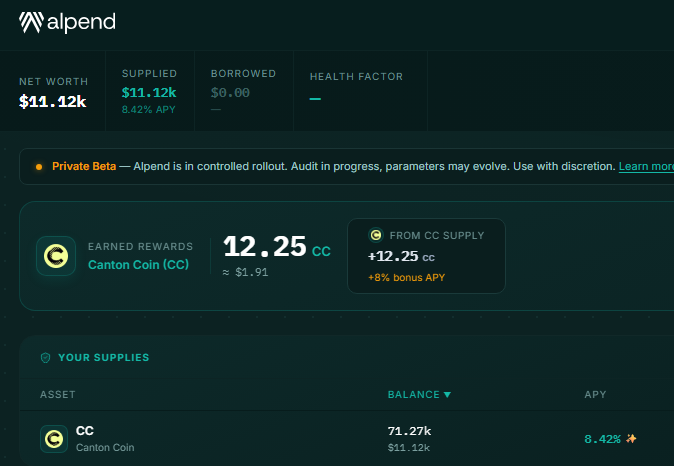Sort supplies by the Balance column arrow

447,395
